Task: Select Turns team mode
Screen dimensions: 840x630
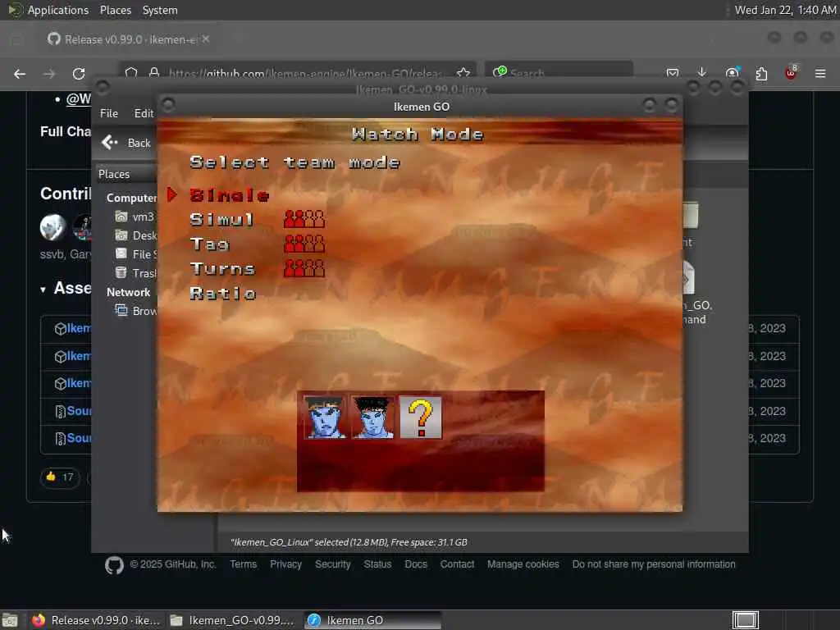Action: point(222,268)
